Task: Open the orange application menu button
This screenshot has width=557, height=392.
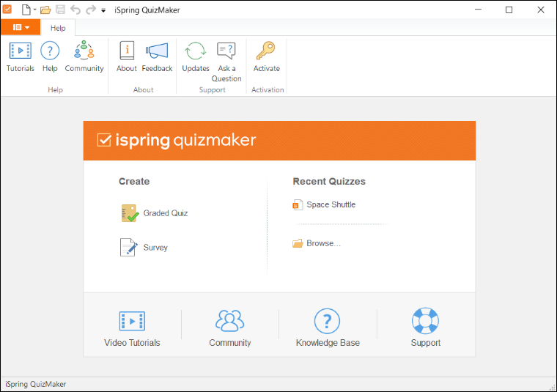Action: [21, 27]
